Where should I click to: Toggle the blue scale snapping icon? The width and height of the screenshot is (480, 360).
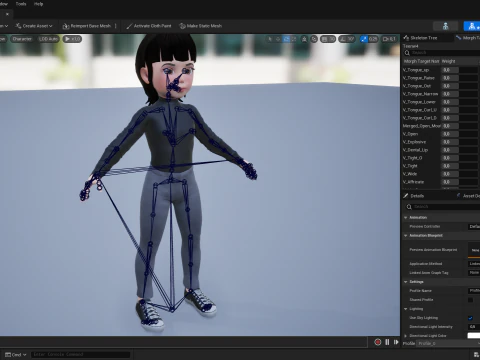[x=364, y=39]
